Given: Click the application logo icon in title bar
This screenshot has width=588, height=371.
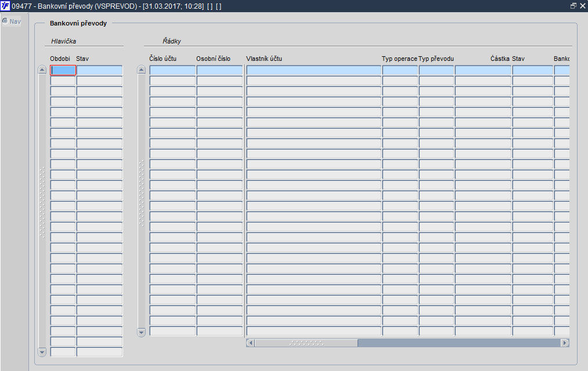Looking at the screenshot, I should click(x=5, y=6).
